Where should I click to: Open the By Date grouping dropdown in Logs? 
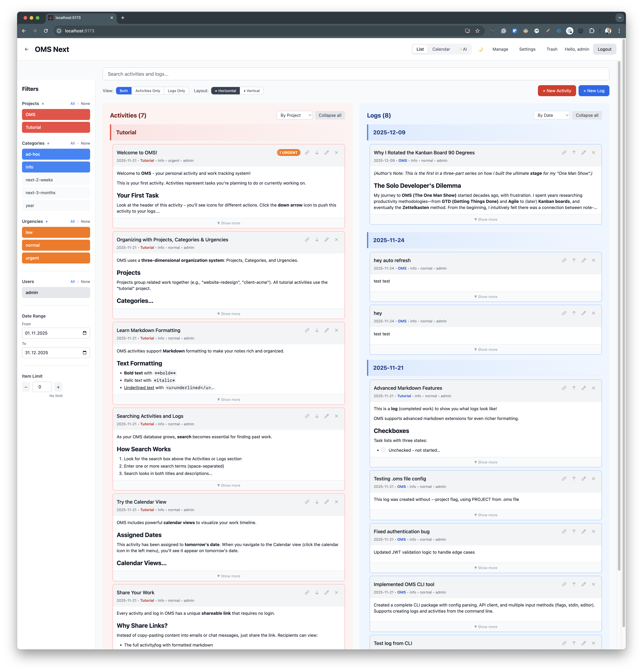[x=552, y=115]
